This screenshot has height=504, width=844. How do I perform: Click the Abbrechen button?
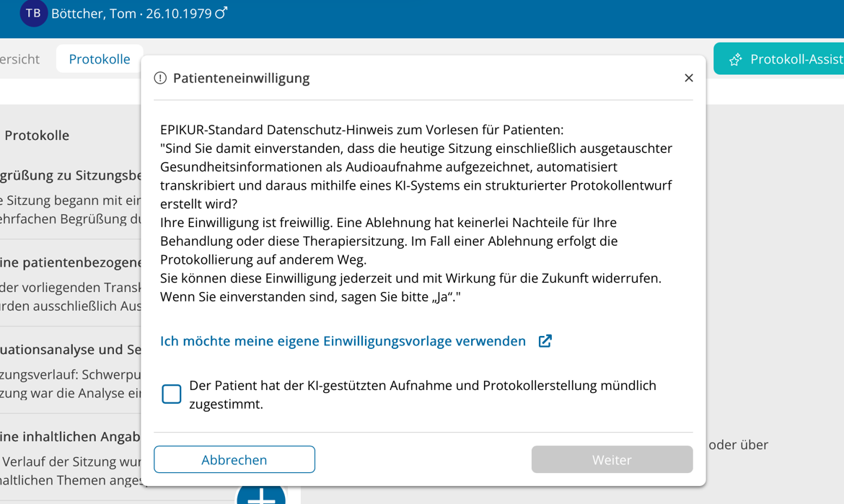click(x=234, y=459)
